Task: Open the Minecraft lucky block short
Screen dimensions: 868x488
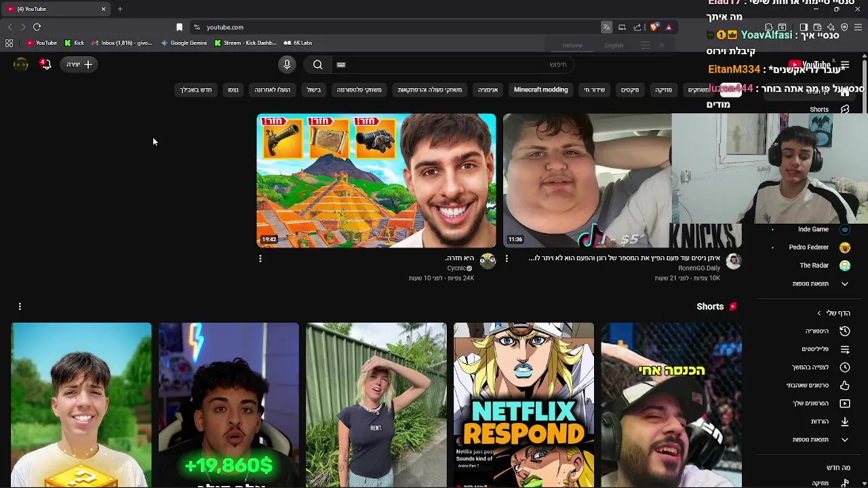Action: (x=81, y=405)
